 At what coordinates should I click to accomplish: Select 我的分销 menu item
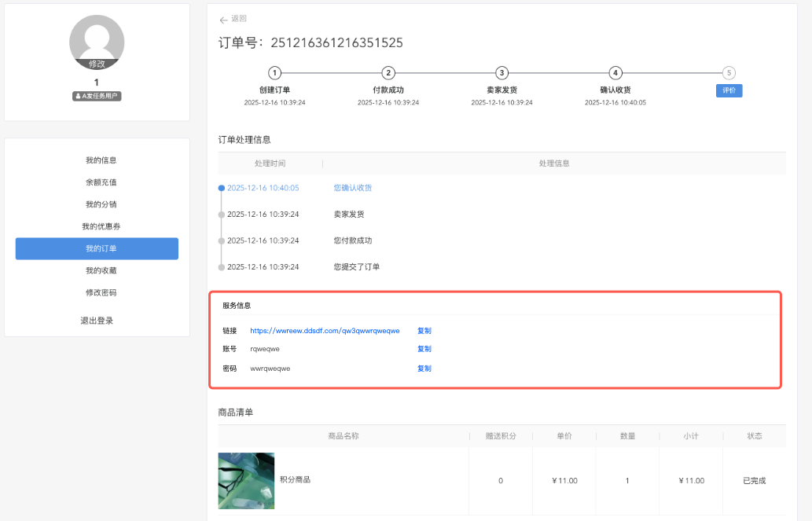tap(101, 204)
